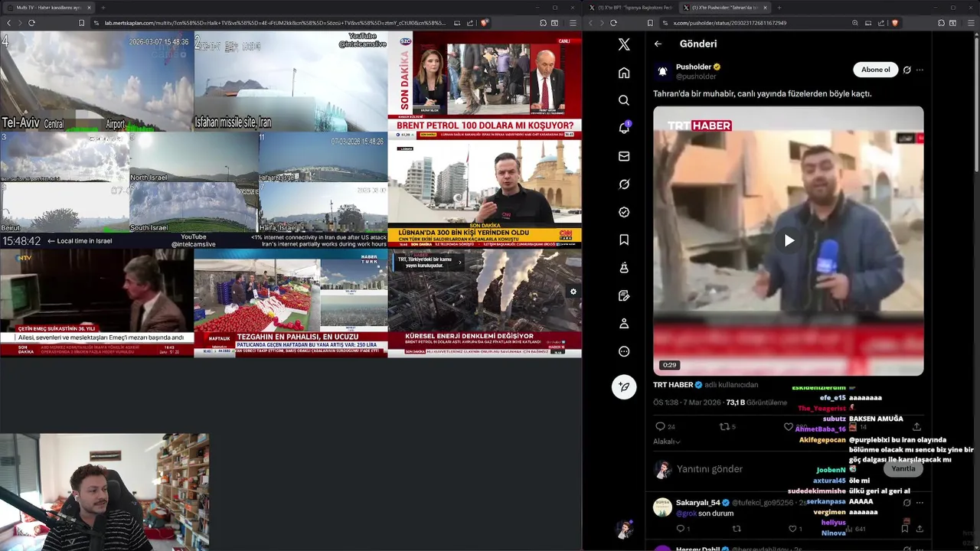The image size is (980, 551).
Task: Like Sakaryalı_54 reply heart icon
Action: [x=793, y=528]
